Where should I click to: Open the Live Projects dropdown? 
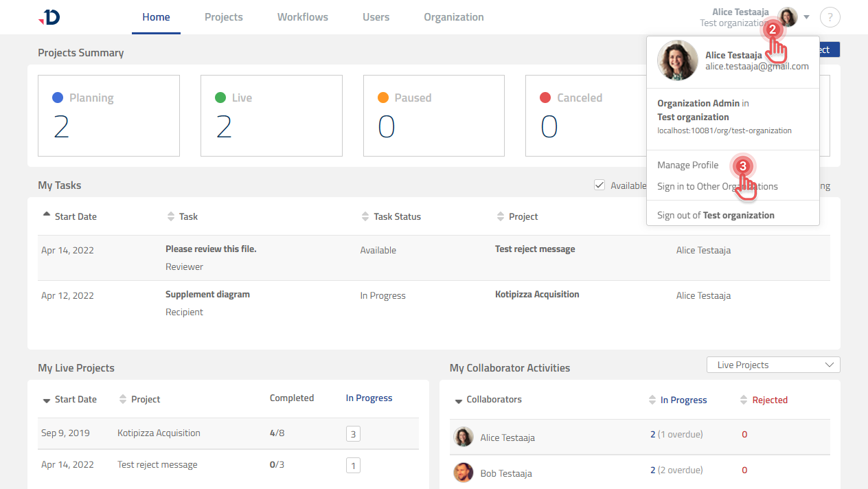(773, 364)
